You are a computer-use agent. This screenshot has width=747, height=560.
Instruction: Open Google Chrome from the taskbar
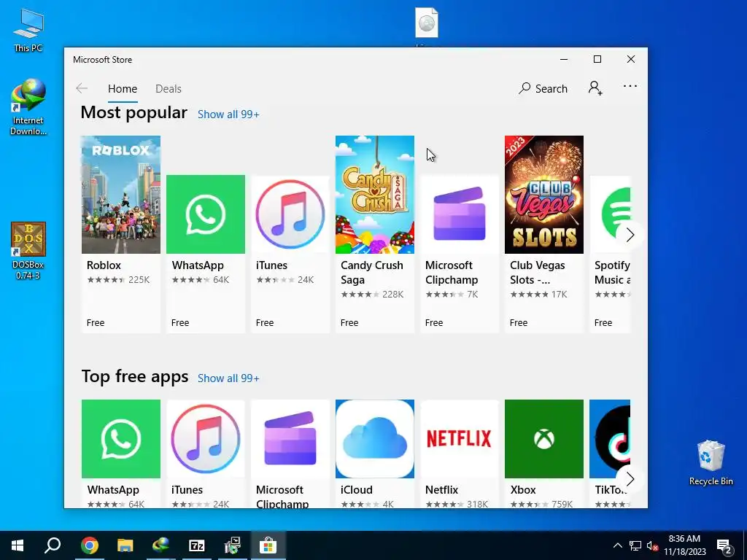(x=89, y=545)
